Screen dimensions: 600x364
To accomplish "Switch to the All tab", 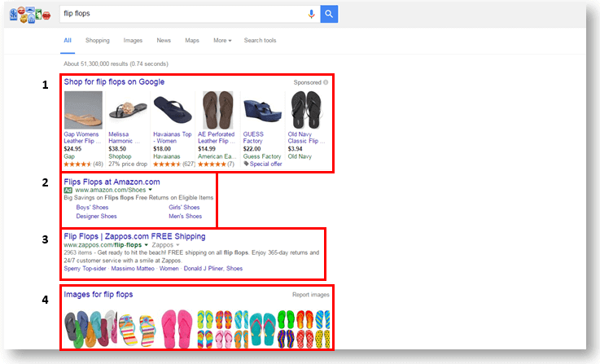I will point(68,41).
